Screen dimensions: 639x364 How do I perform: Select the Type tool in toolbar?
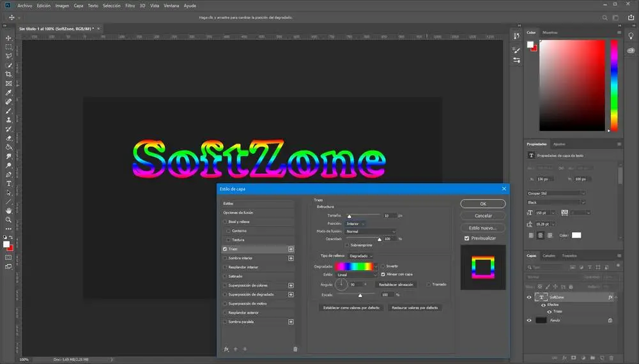pos(8,184)
